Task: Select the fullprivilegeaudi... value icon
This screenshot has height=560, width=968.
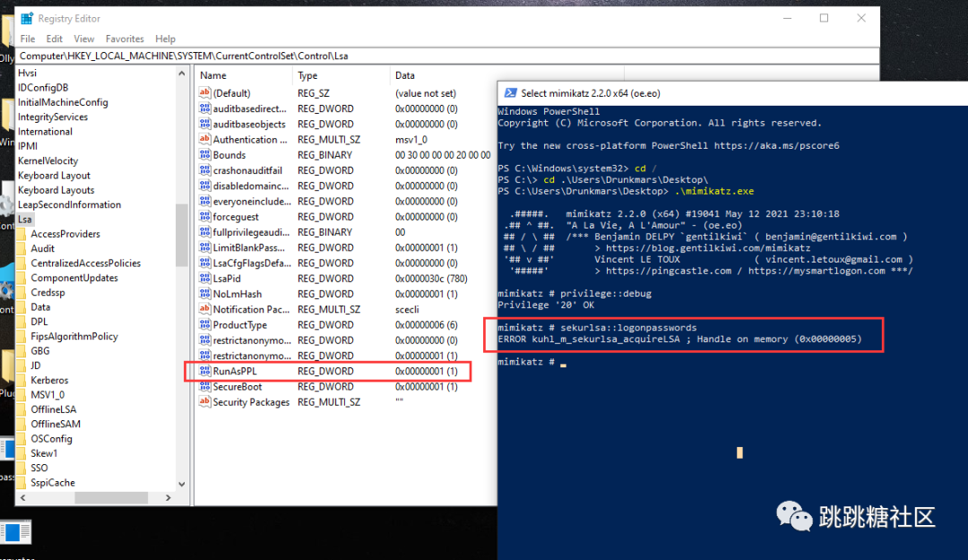Action: [x=204, y=231]
